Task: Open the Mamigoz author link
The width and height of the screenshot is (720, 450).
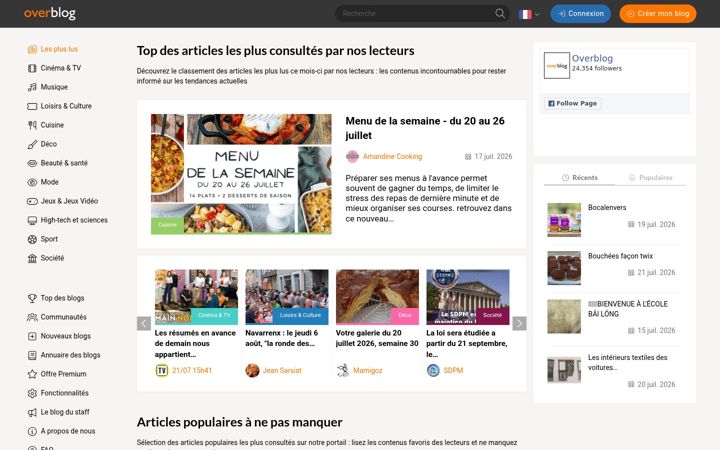Action: pyautogui.click(x=368, y=371)
